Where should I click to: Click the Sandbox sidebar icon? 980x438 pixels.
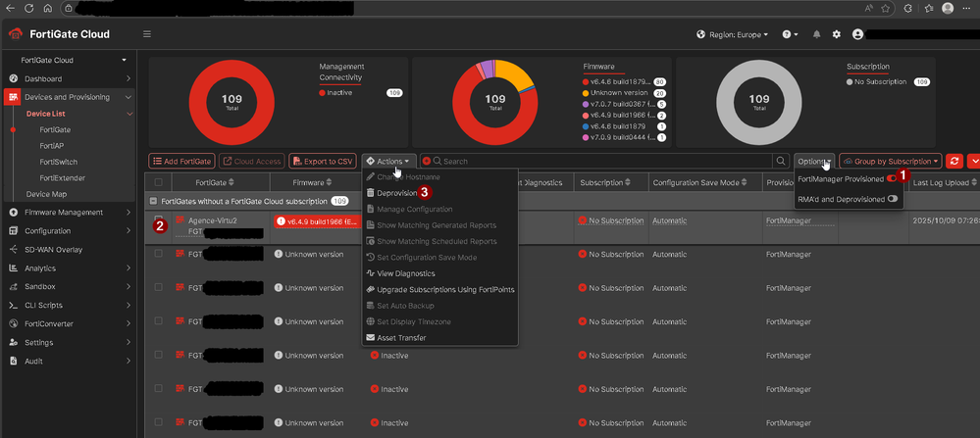[x=13, y=286]
